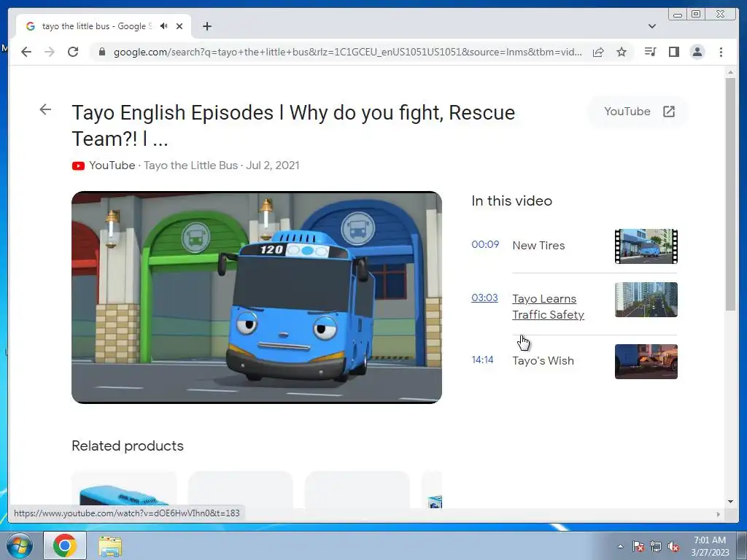Go back with the browser back arrow
Image resolution: width=747 pixels, height=560 pixels.
(26, 52)
